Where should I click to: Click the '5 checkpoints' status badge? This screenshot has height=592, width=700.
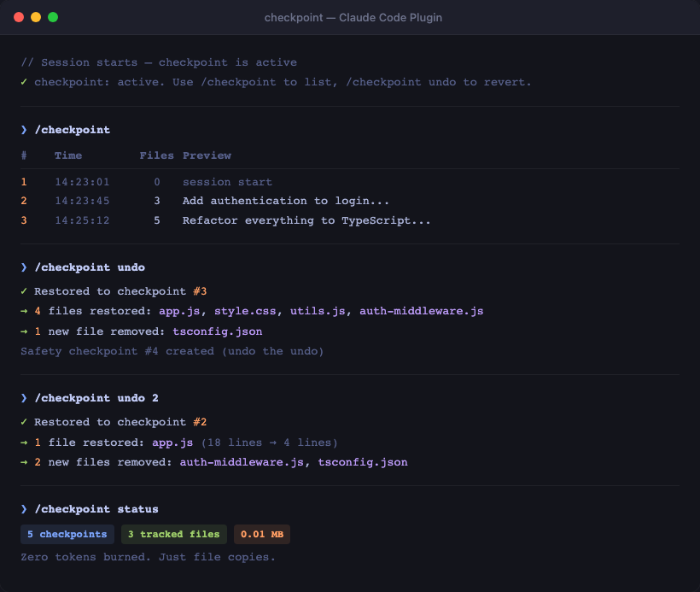coord(67,535)
